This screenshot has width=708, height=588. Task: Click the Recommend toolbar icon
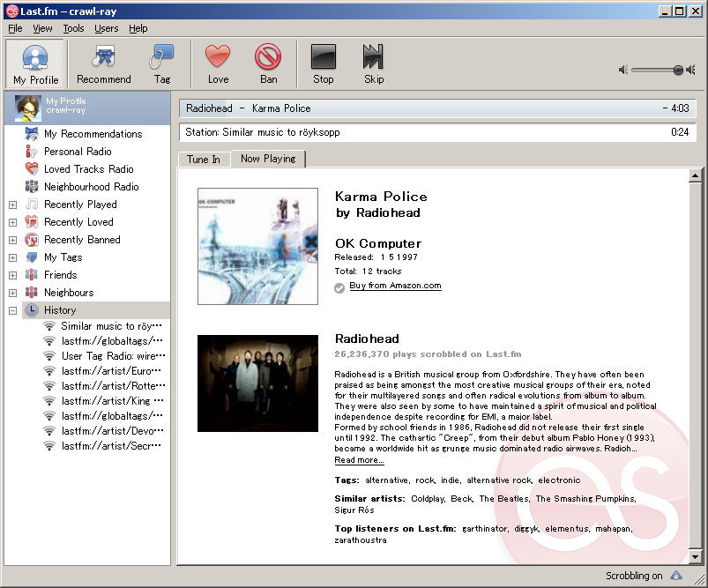(x=104, y=63)
